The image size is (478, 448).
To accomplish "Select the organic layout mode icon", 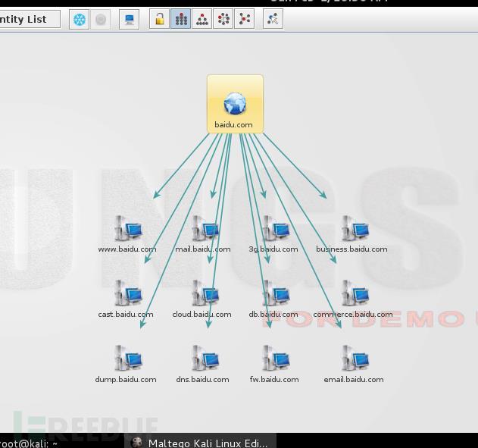I will click(x=245, y=19).
